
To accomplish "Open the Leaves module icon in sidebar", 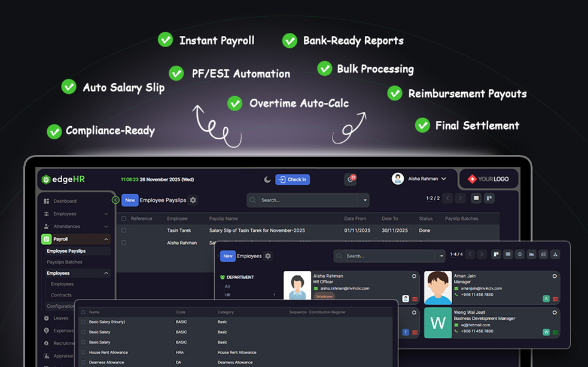I will tap(47, 318).
